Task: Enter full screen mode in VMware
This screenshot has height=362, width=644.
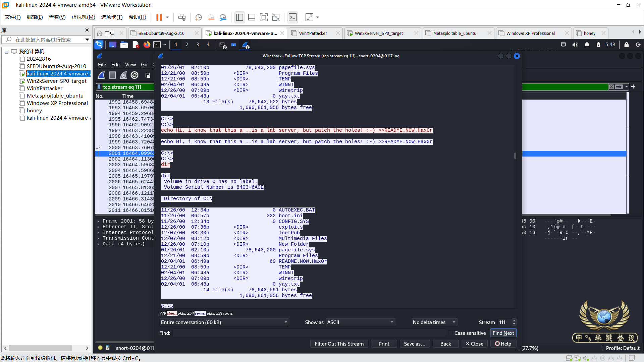Action: point(264,17)
